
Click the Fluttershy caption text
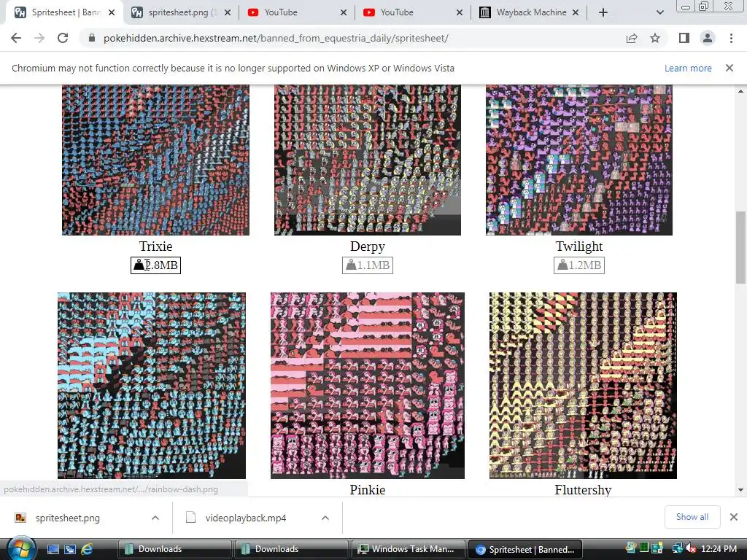point(583,489)
